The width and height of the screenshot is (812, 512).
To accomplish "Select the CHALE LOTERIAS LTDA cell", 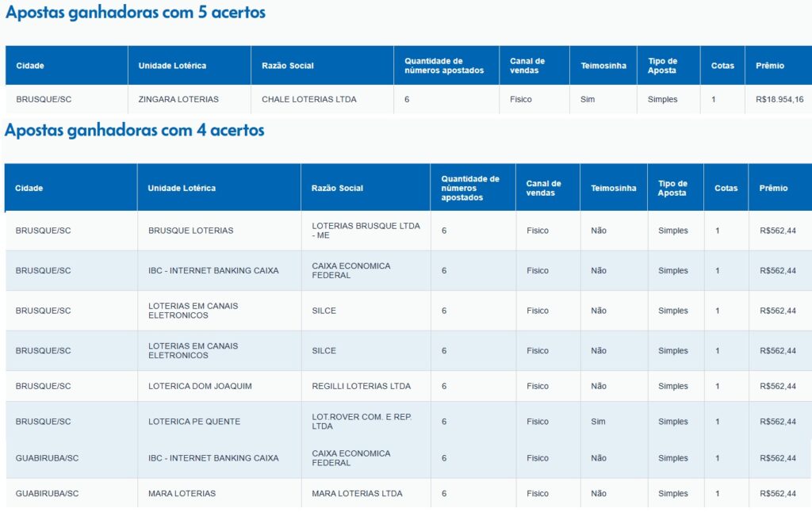I will point(309,99).
